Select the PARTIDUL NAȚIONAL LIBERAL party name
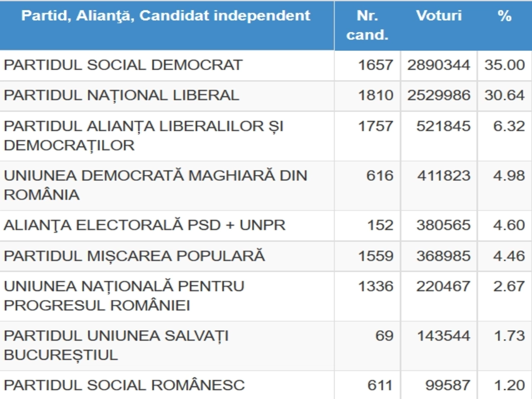The height and width of the screenshot is (399, 532). point(121,95)
